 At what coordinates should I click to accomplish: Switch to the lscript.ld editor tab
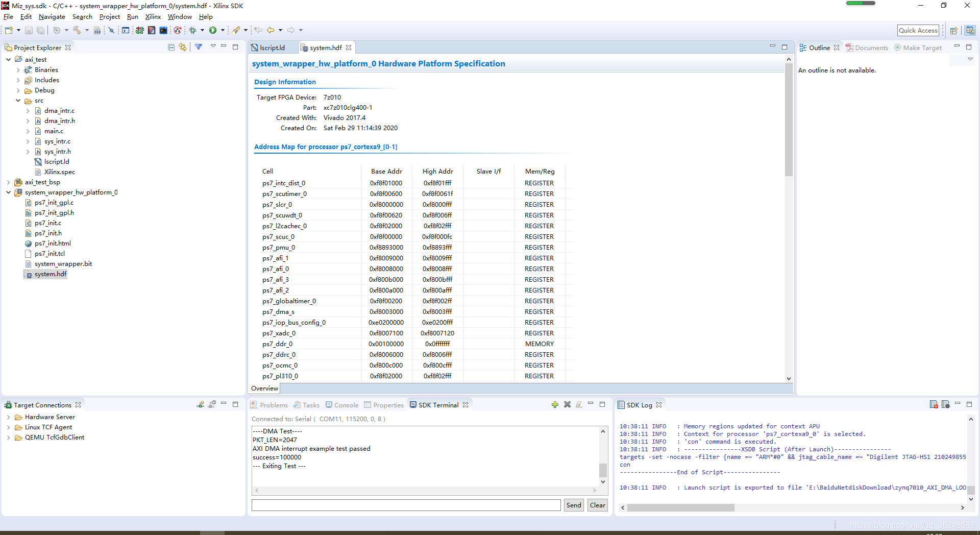(272, 47)
